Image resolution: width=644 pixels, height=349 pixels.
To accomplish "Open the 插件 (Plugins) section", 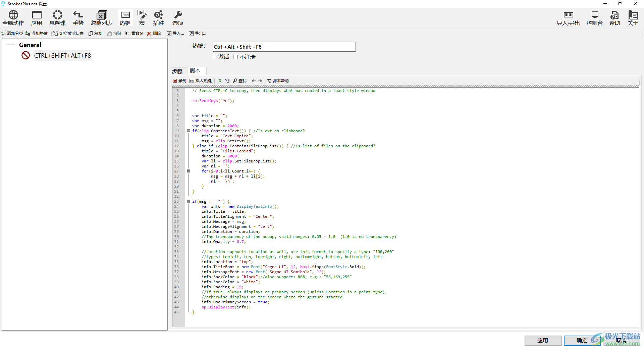I will [x=159, y=18].
